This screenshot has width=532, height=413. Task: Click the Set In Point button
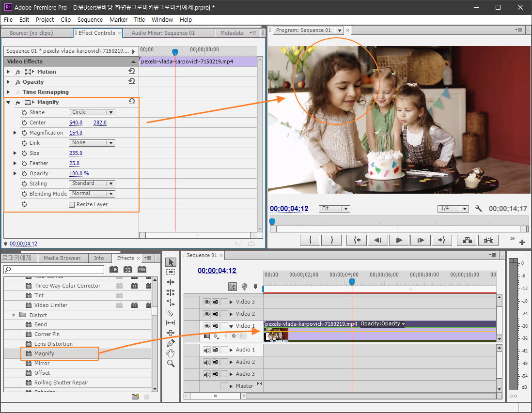[310, 240]
